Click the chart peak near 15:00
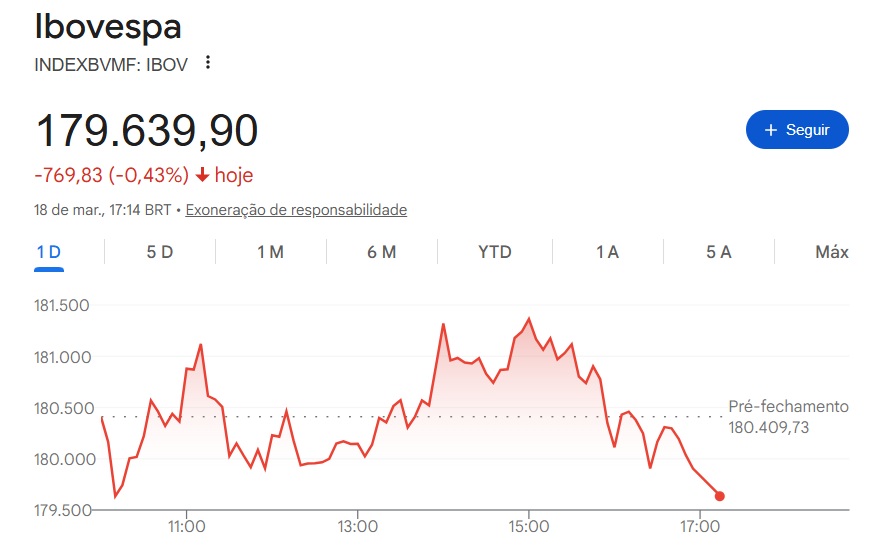Viewport: 870px width, 547px height. point(529,319)
